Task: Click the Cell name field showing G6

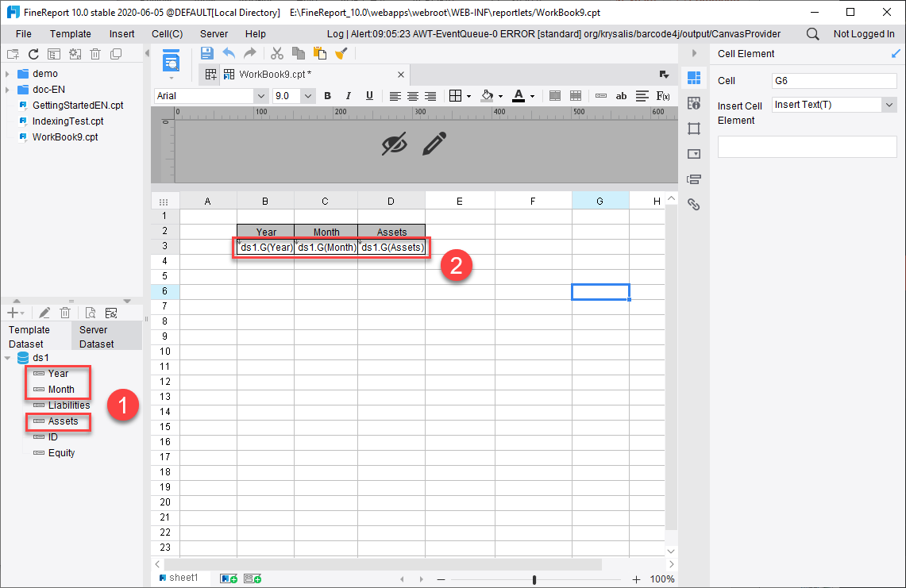Action: (834, 81)
